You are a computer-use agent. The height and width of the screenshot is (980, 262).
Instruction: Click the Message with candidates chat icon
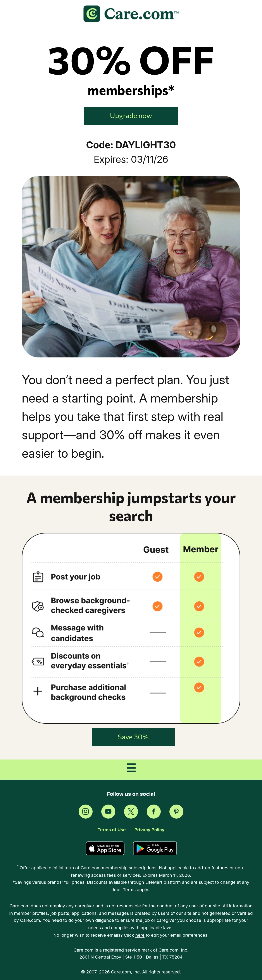38,632
